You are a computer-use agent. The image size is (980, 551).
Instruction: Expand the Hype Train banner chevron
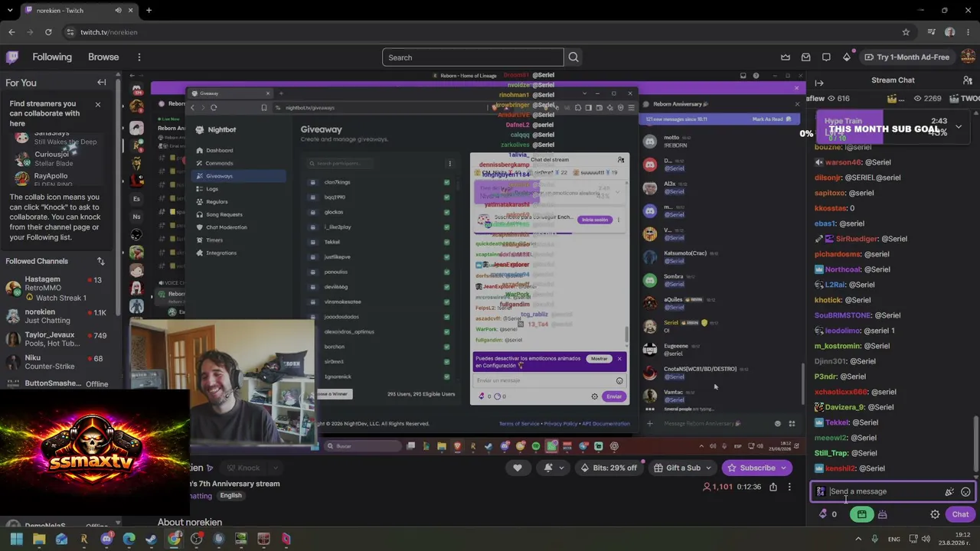coord(958,126)
